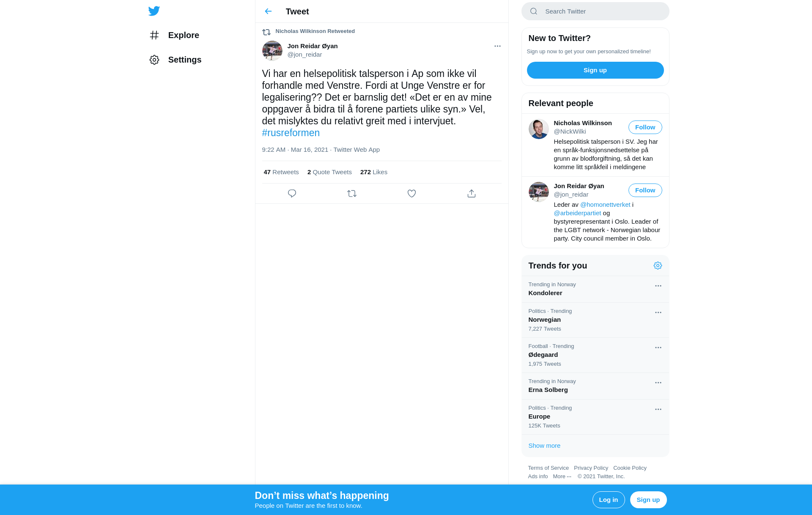Open the tweet's more options menu
This screenshot has height=515, width=812.
pyautogui.click(x=497, y=46)
